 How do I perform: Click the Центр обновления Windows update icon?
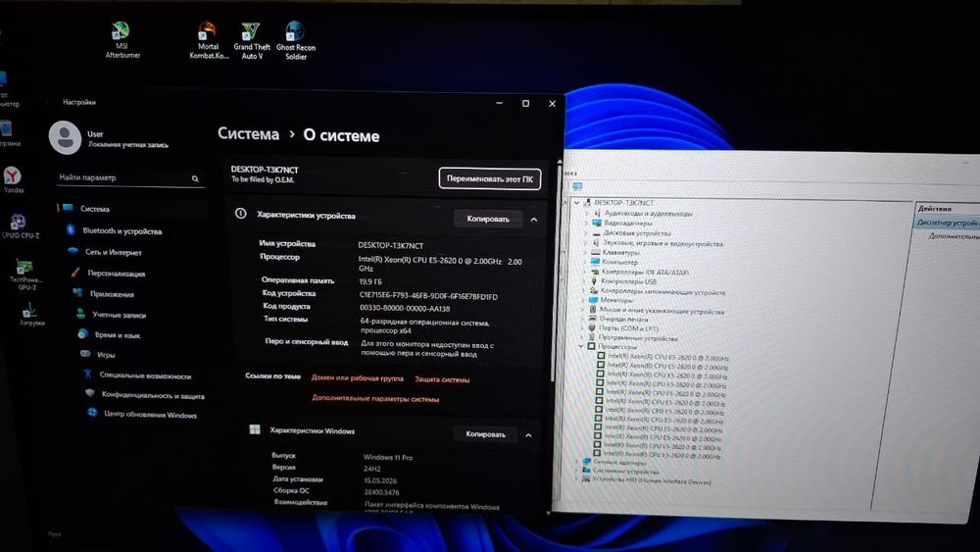click(x=92, y=413)
